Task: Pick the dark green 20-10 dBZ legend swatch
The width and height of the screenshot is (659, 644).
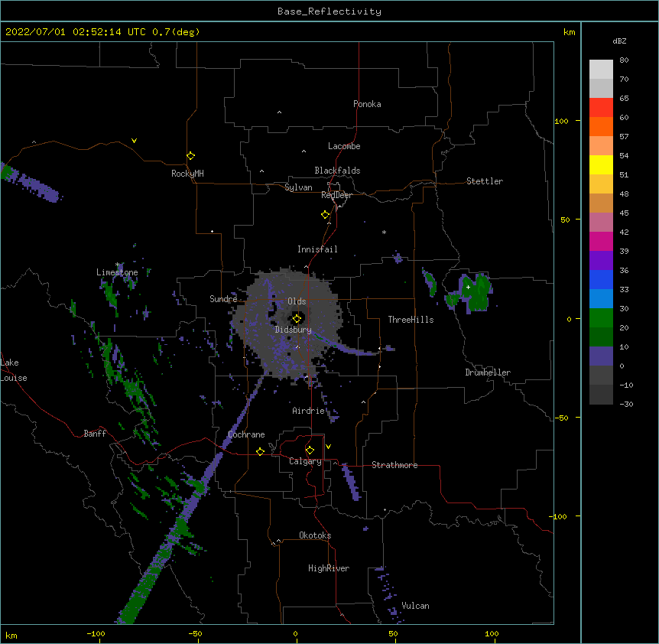Action: coord(601,337)
